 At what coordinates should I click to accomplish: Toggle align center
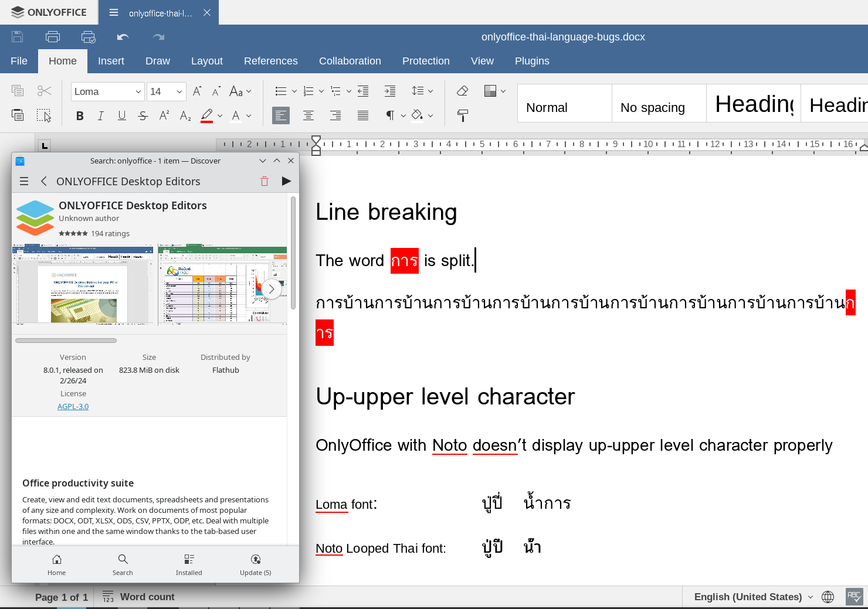pyautogui.click(x=308, y=115)
